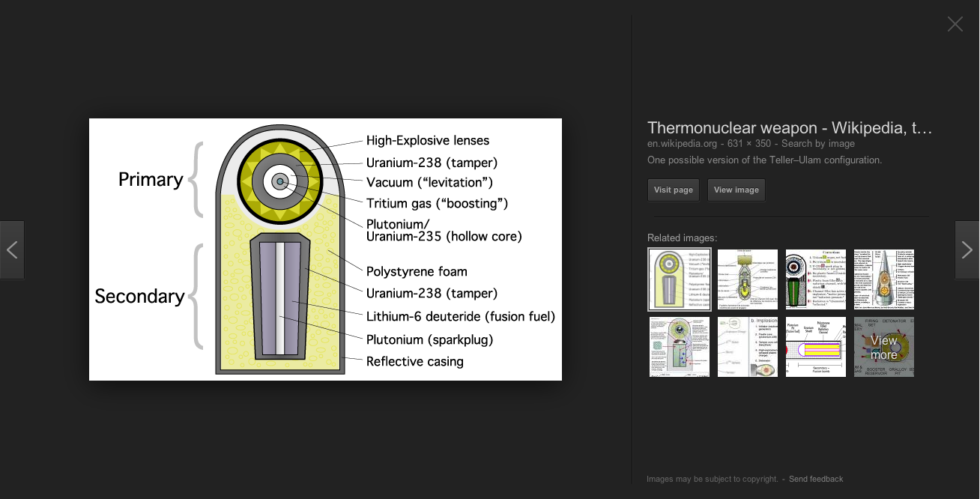Click the Send feedback link

pyautogui.click(x=815, y=478)
